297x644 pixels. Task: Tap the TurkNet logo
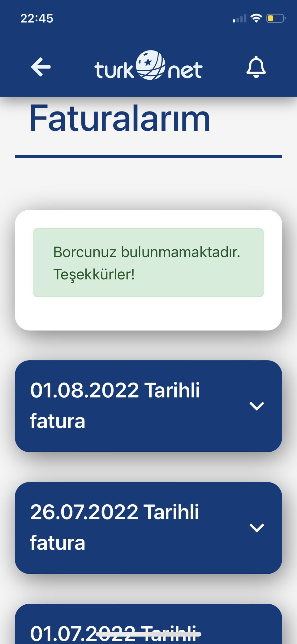click(x=148, y=65)
